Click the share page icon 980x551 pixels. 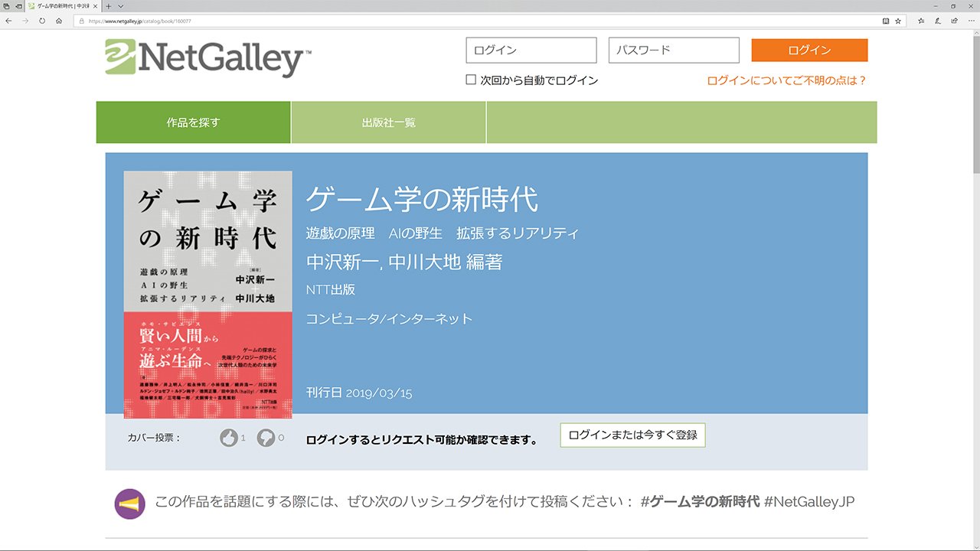953,21
